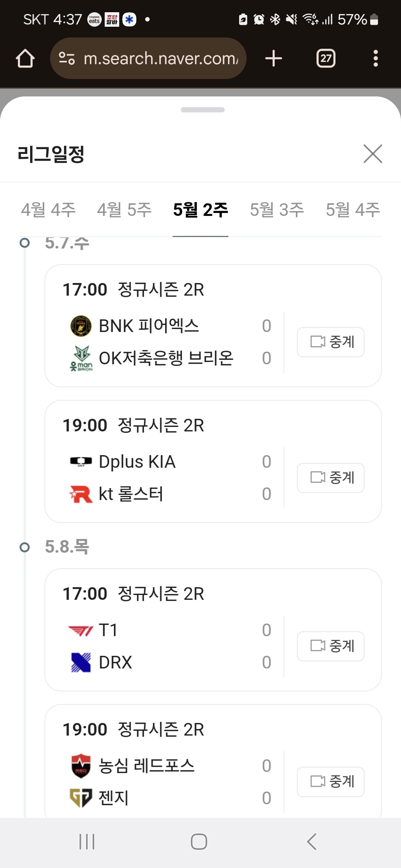Tap the T1 team logo

pyautogui.click(x=81, y=630)
